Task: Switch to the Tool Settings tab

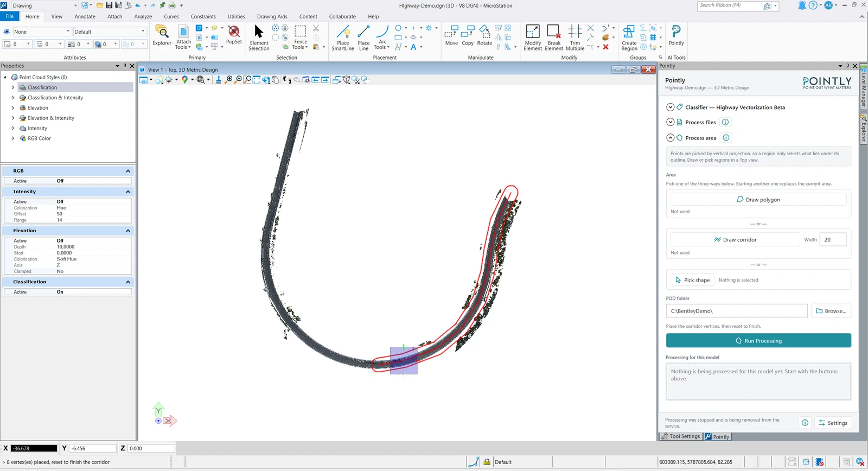Action: [x=681, y=436]
